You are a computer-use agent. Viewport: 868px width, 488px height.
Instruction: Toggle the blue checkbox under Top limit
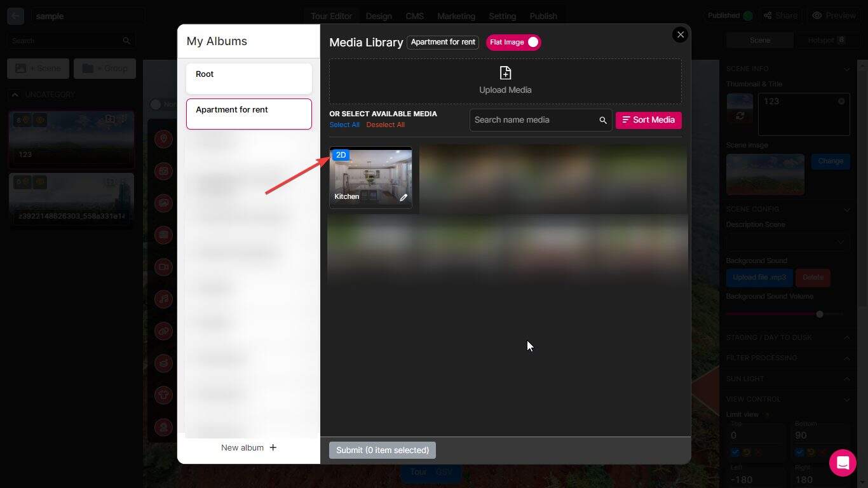[735, 452]
